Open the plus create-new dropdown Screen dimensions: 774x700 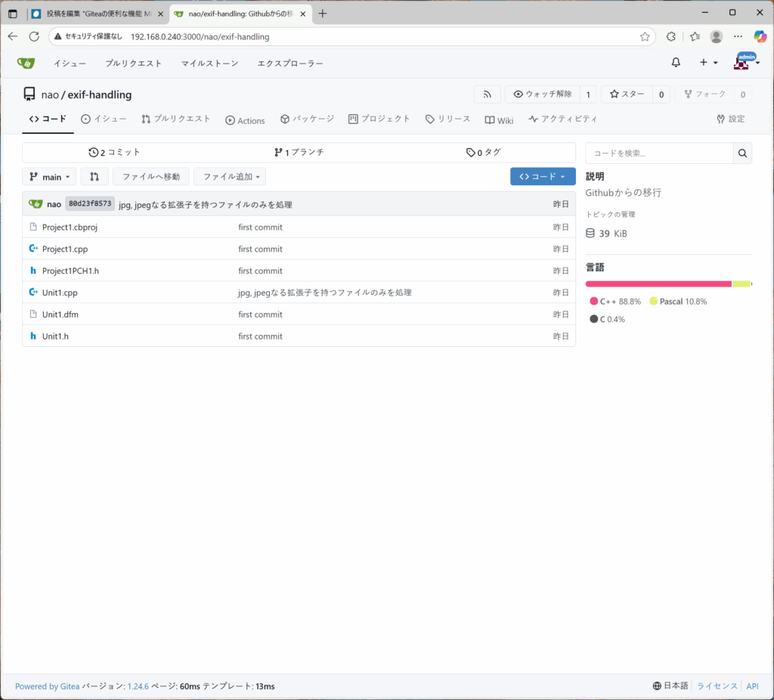coord(707,63)
